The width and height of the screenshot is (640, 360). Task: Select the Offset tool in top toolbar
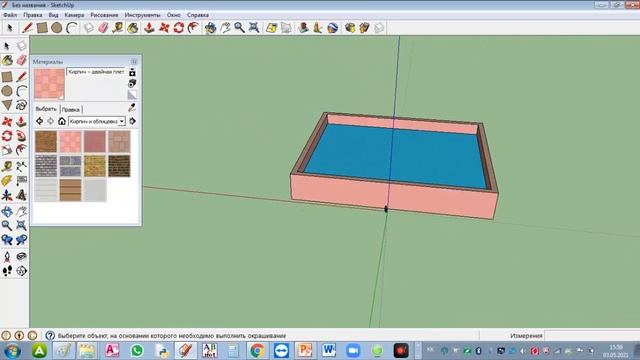193,28
